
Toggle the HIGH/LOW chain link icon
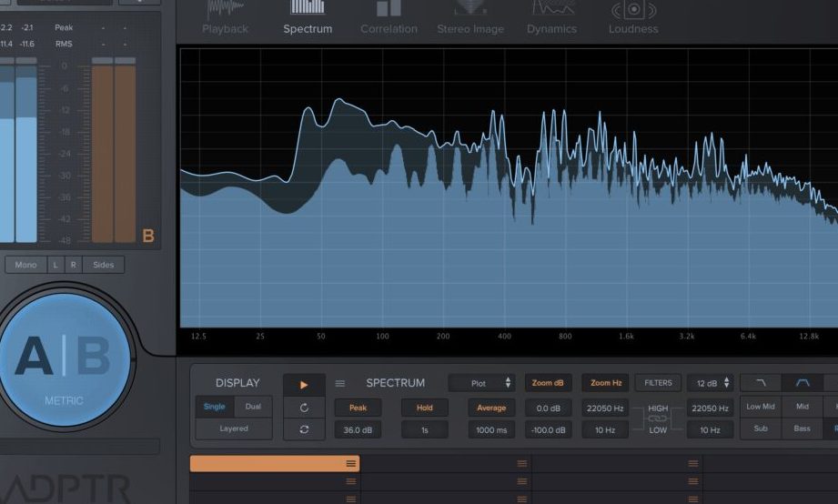(657, 419)
